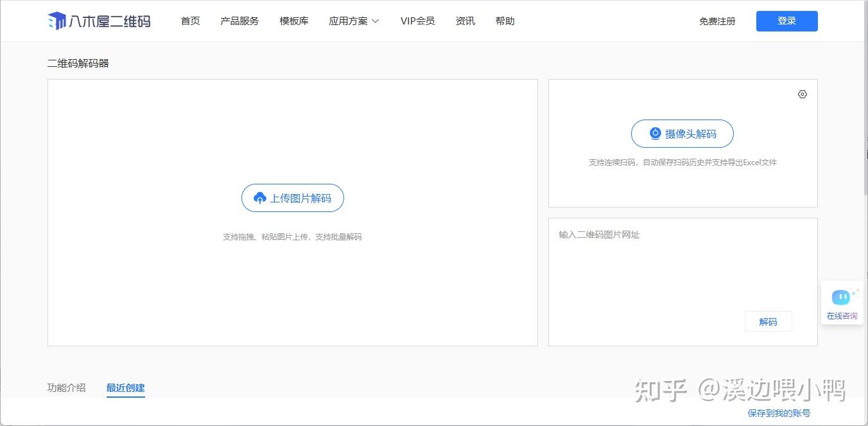Open decoder settings gear icon
The width and height of the screenshot is (868, 426).
point(803,94)
